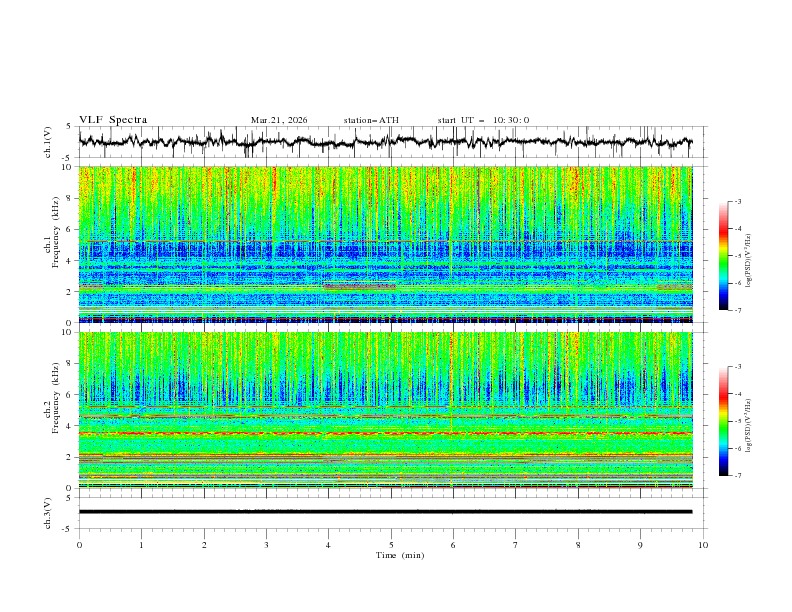This screenshot has height=612, width=792.
Task: Click the ch.1 log(PSD) colorbar label
Action: coord(748,261)
